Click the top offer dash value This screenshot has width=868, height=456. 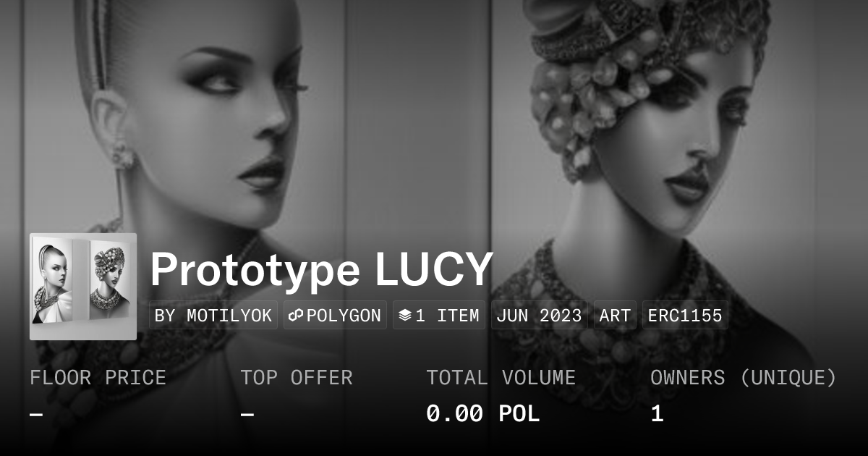pos(247,414)
